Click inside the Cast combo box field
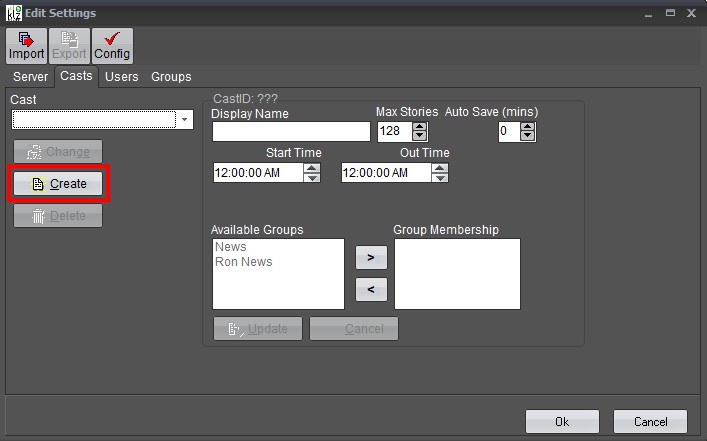Screen dimensions: 707x441 [x=94, y=119]
